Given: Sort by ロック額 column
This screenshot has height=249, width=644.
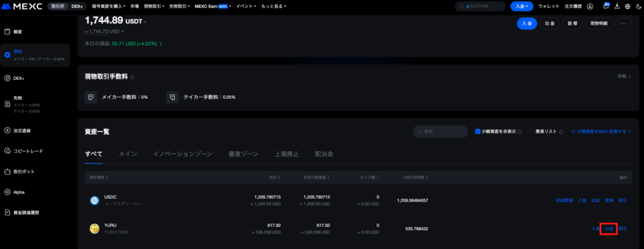Looking at the screenshot, I should [370, 177].
